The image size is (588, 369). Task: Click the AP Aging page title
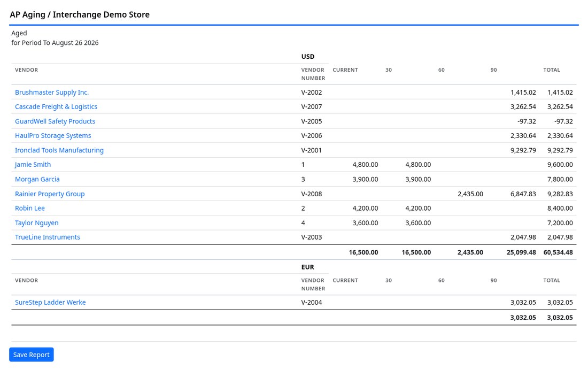(80, 14)
